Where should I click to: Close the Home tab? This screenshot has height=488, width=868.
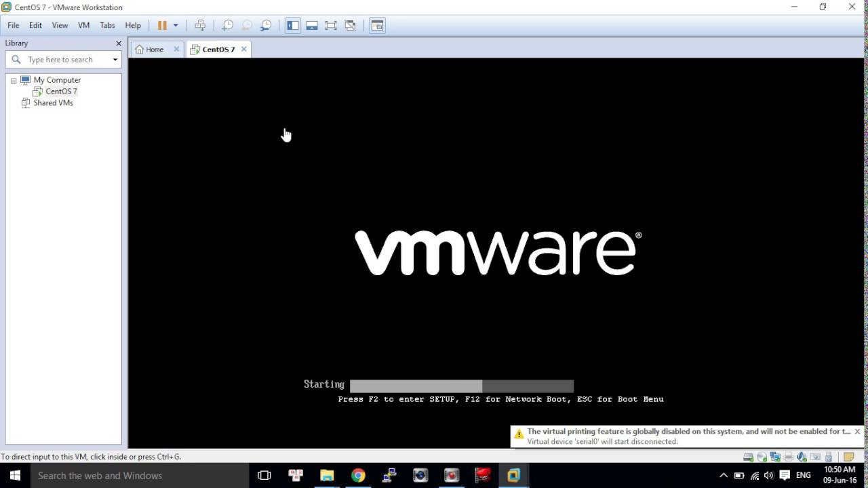176,49
